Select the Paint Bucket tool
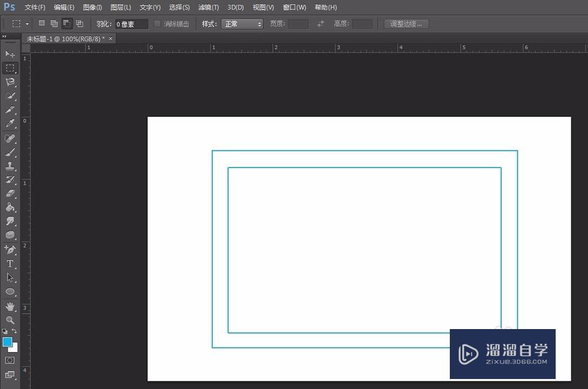 tap(10, 207)
